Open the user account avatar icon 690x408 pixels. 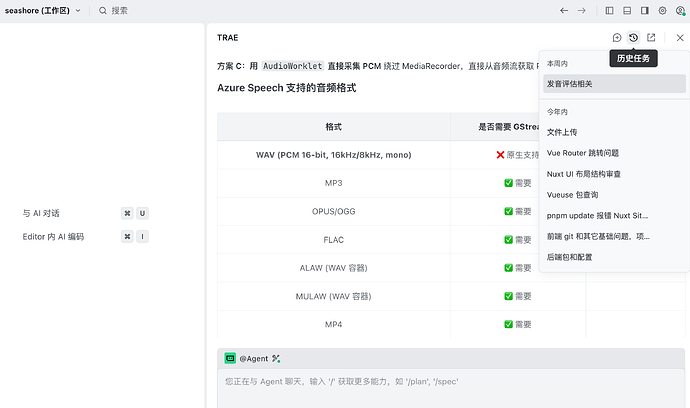680,11
